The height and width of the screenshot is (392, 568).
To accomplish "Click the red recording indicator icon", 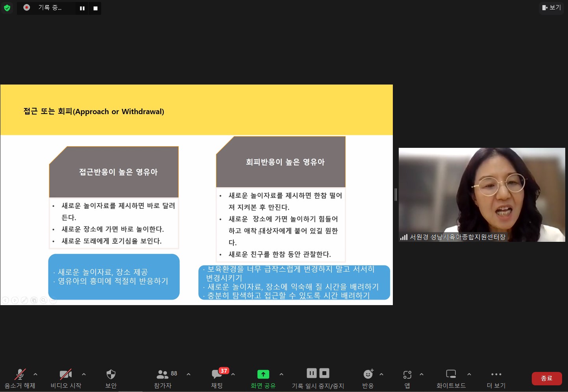I will click(x=27, y=7).
